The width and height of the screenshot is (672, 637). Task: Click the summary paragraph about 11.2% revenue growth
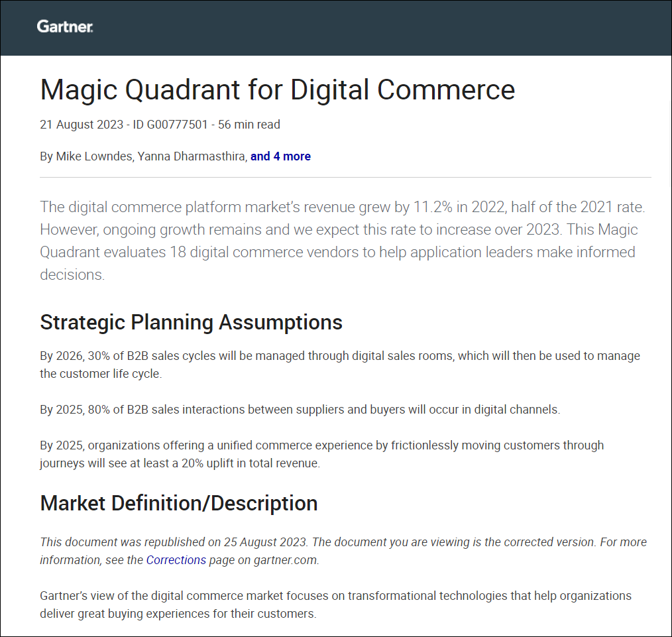342,241
